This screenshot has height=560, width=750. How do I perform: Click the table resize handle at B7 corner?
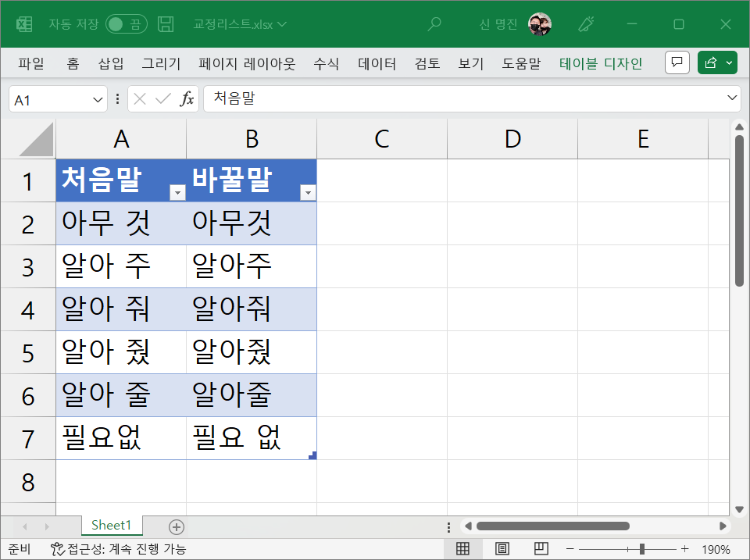pyautogui.click(x=312, y=455)
